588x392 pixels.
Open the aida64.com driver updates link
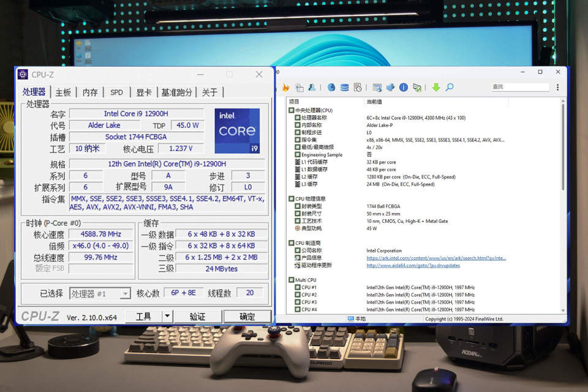pos(413,266)
